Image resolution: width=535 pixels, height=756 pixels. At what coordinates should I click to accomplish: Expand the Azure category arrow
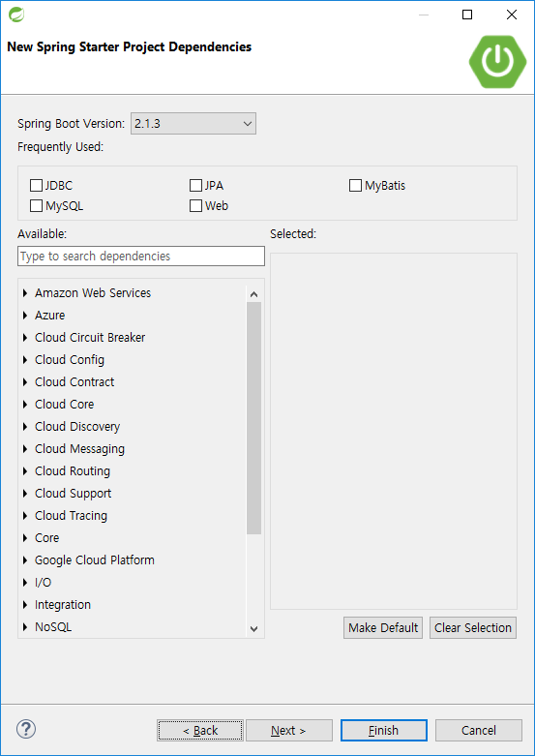[25, 315]
